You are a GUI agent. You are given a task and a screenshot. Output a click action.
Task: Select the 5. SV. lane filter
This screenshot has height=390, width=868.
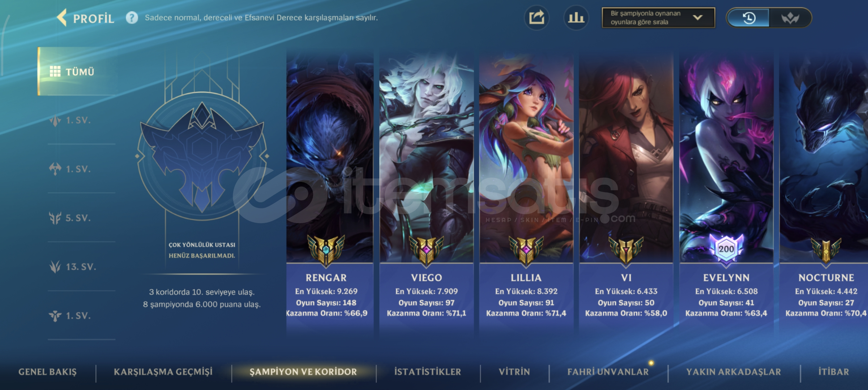pyautogui.click(x=70, y=218)
